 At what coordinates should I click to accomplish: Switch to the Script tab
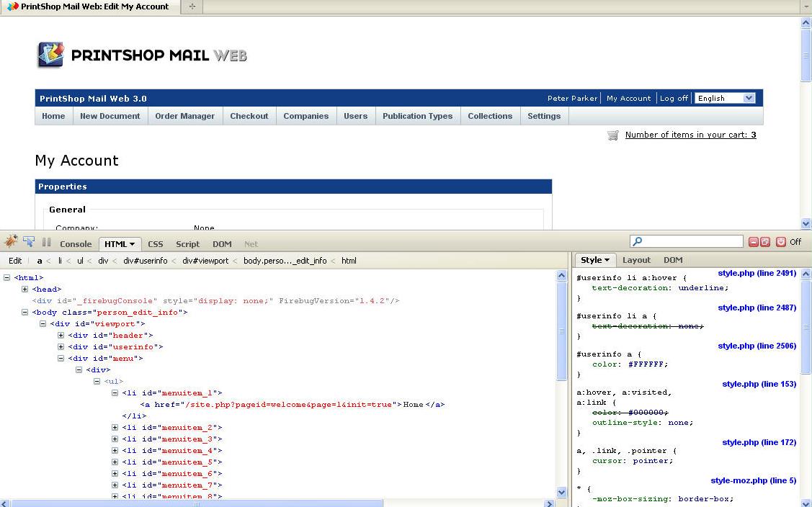tap(187, 244)
